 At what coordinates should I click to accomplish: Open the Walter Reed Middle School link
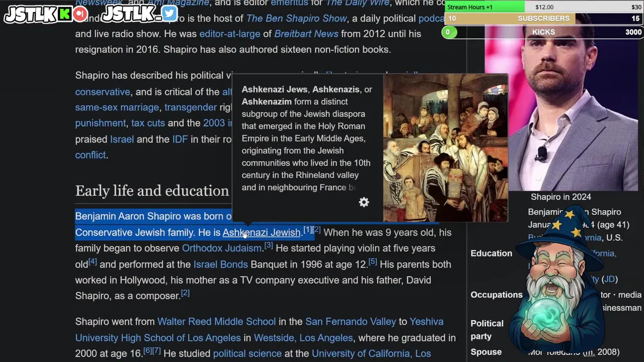pyautogui.click(x=216, y=322)
